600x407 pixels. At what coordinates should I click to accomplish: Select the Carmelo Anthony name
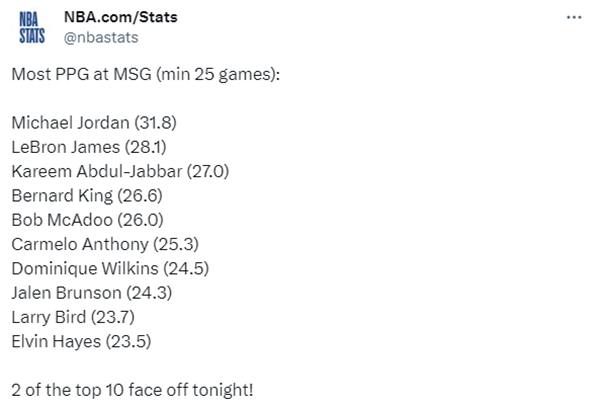79,243
